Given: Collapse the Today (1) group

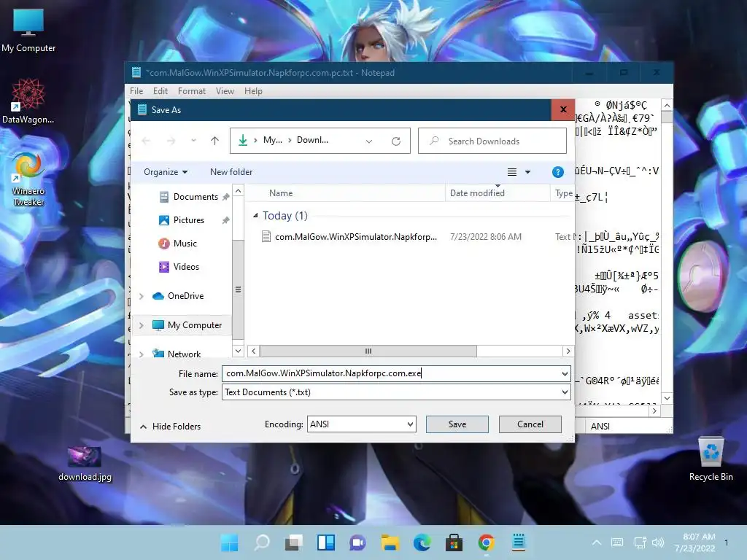Looking at the screenshot, I should [255, 216].
